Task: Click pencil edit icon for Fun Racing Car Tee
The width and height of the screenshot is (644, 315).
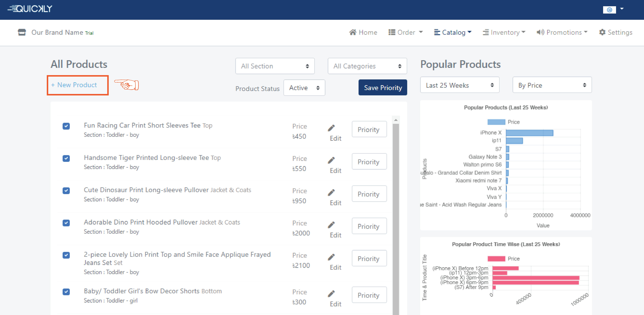Action: [331, 128]
